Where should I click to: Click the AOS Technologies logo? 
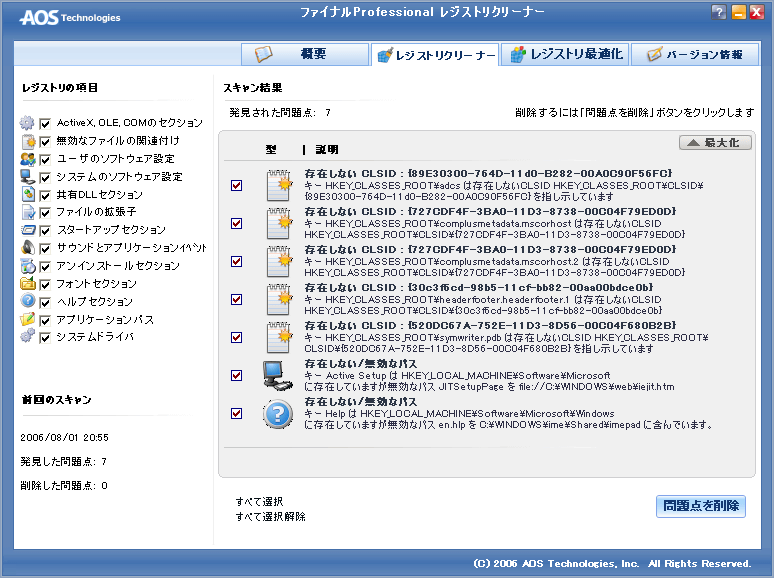[70, 18]
